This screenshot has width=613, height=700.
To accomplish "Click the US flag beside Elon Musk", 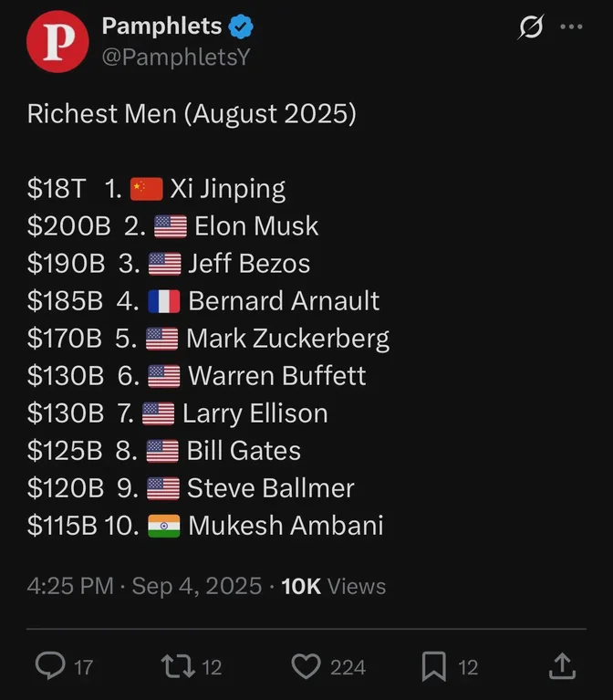I will point(171,226).
